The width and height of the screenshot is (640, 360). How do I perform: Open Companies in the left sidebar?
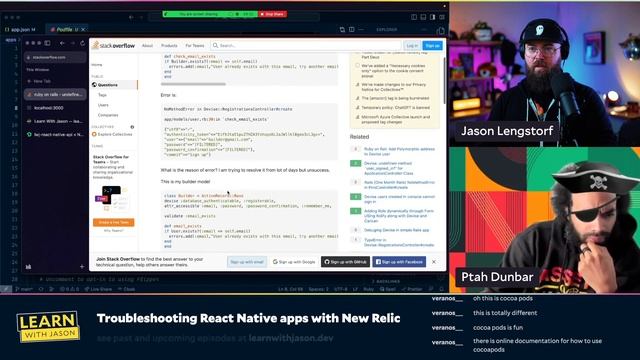click(108, 115)
